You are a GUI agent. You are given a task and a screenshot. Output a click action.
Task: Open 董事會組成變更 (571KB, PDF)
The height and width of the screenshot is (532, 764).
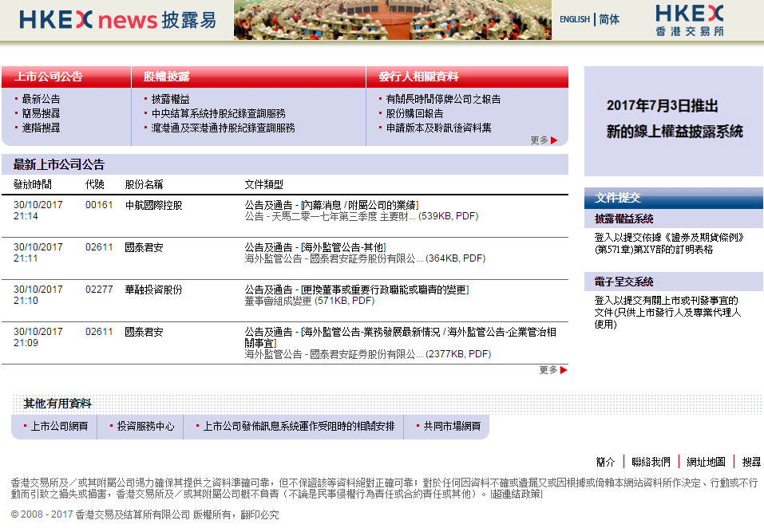point(310,301)
